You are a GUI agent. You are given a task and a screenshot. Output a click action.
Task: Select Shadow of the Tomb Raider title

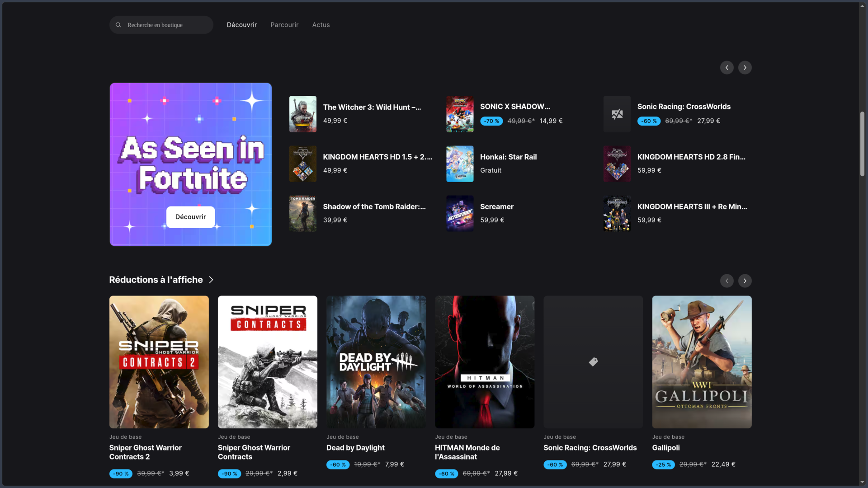pos(374,206)
